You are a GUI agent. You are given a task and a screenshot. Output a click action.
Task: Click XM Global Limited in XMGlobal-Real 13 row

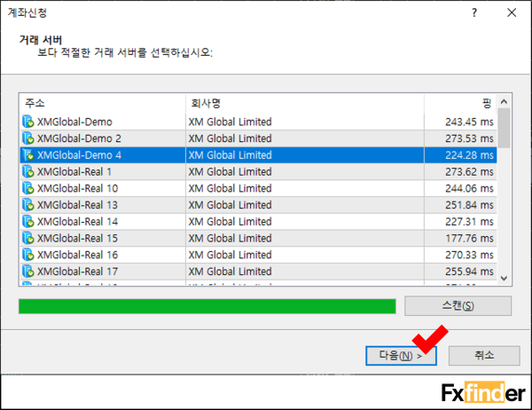(x=230, y=205)
